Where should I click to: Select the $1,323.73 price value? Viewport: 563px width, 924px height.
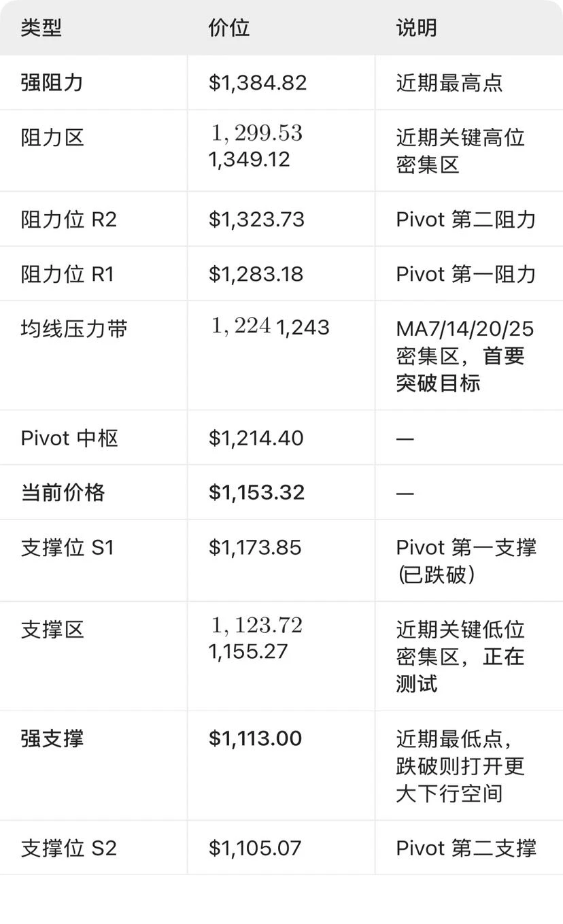pyautogui.click(x=256, y=220)
